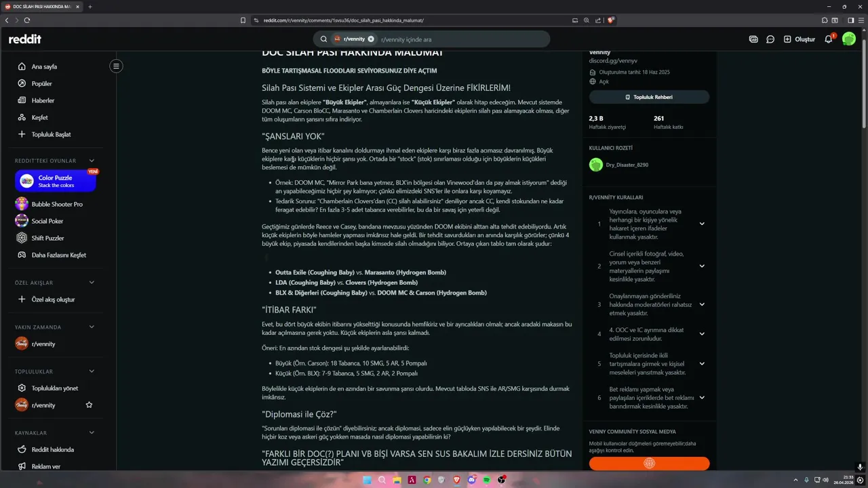Viewport: 868px width, 488px height.
Task: Open the notifications bell
Action: pos(829,39)
